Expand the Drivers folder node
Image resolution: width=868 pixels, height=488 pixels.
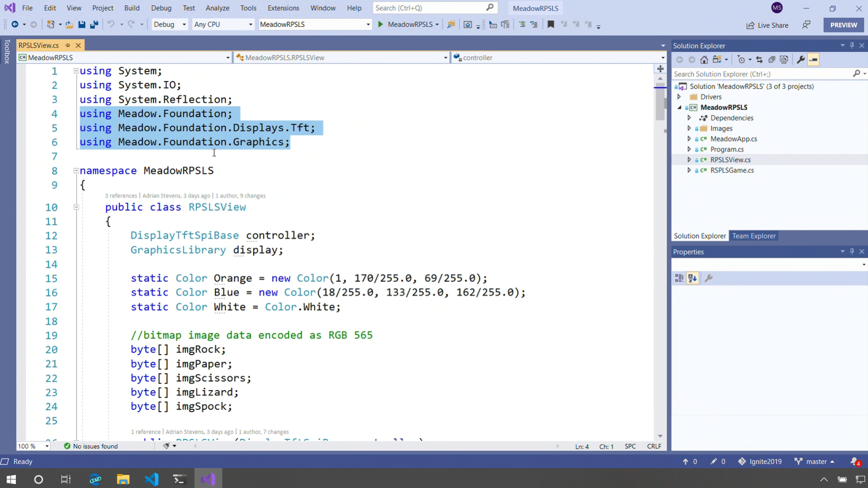tap(679, 97)
